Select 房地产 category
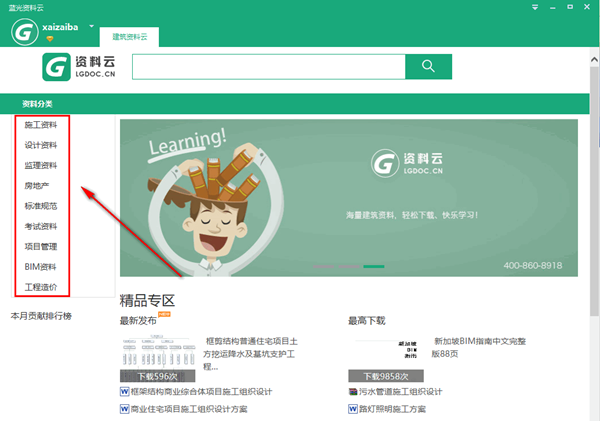Viewport: 600px width, 421px height. click(37, 186)
